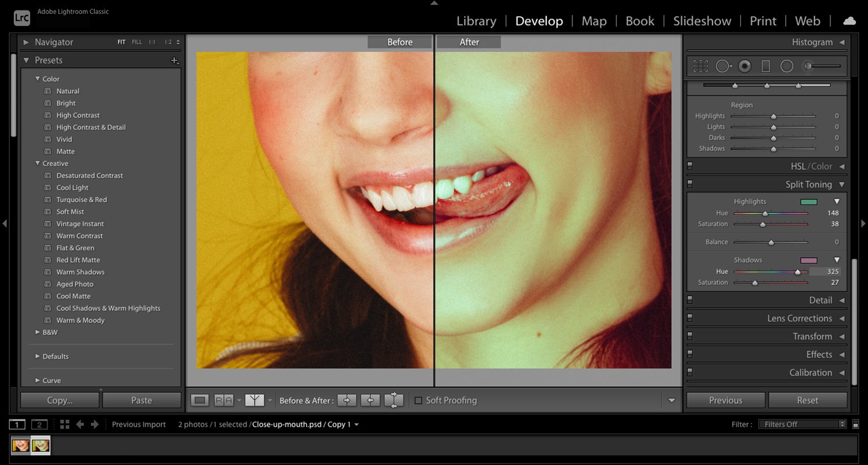Toggle the Effects panel on/off switch
This screenshot has width=868, height=465.
(x=689, y=354)
